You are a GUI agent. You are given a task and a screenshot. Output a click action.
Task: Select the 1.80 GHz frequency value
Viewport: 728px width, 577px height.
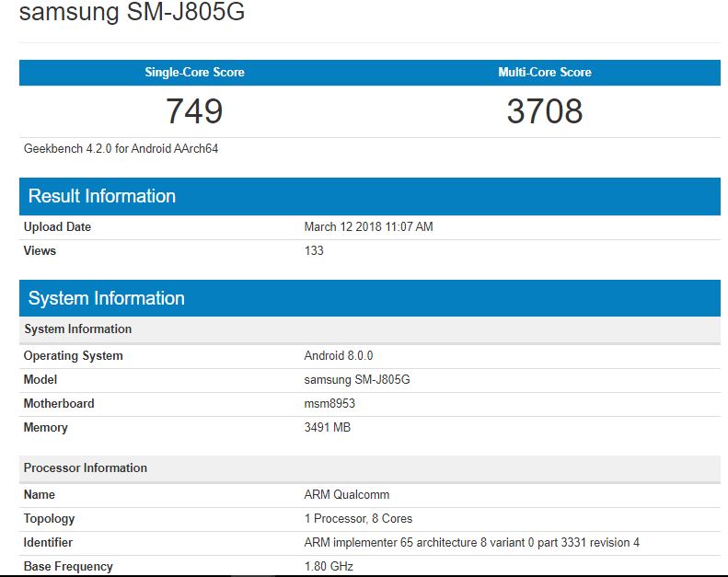(329, 566)
